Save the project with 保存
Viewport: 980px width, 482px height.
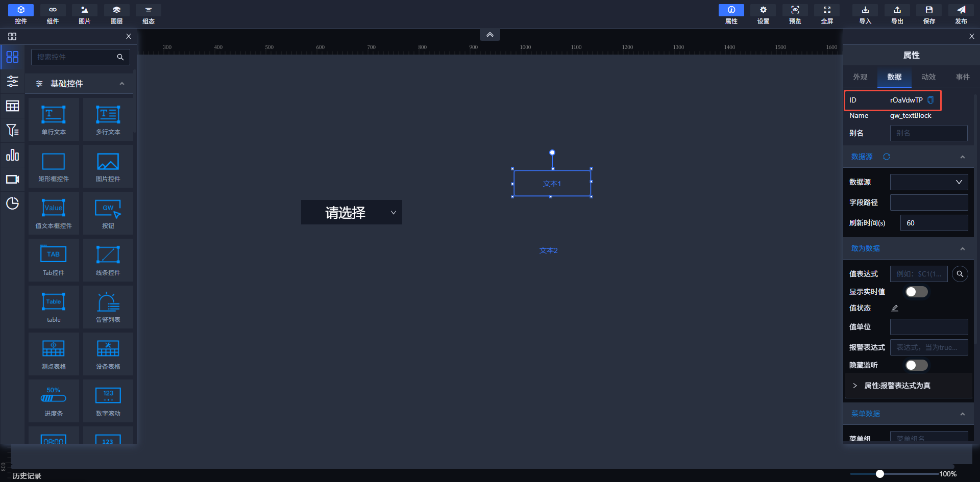[929, 14]
